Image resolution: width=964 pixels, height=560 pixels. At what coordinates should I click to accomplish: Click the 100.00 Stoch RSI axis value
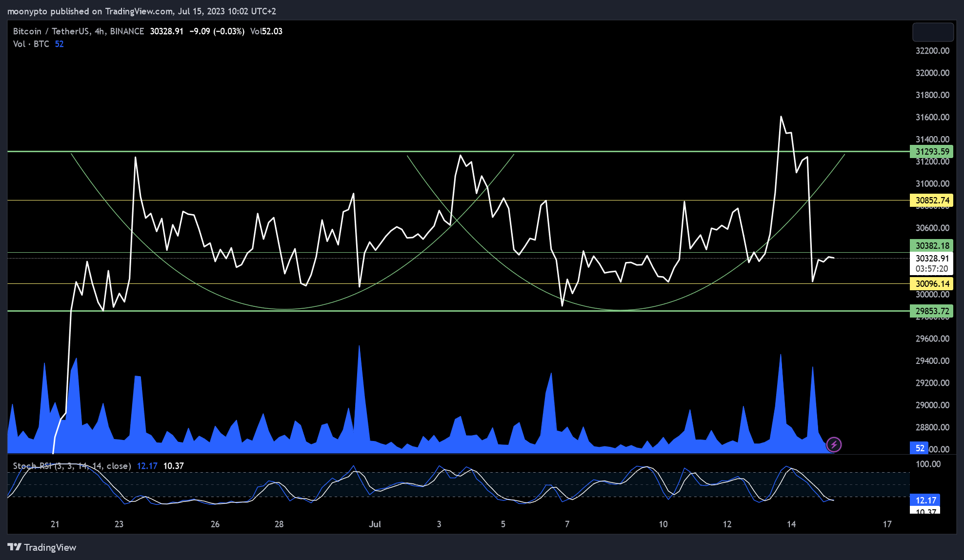tap(928, 464)
